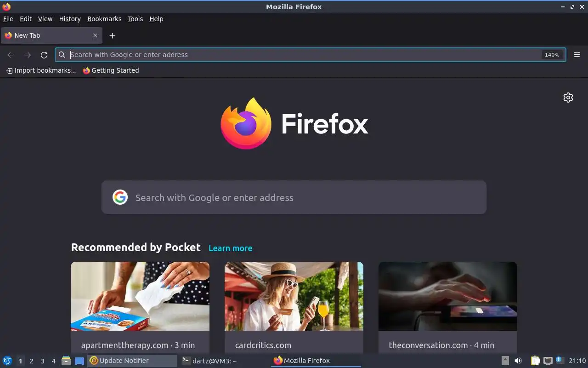Open the clipboard tray icon
588x368 pixels.
point(535,361)
